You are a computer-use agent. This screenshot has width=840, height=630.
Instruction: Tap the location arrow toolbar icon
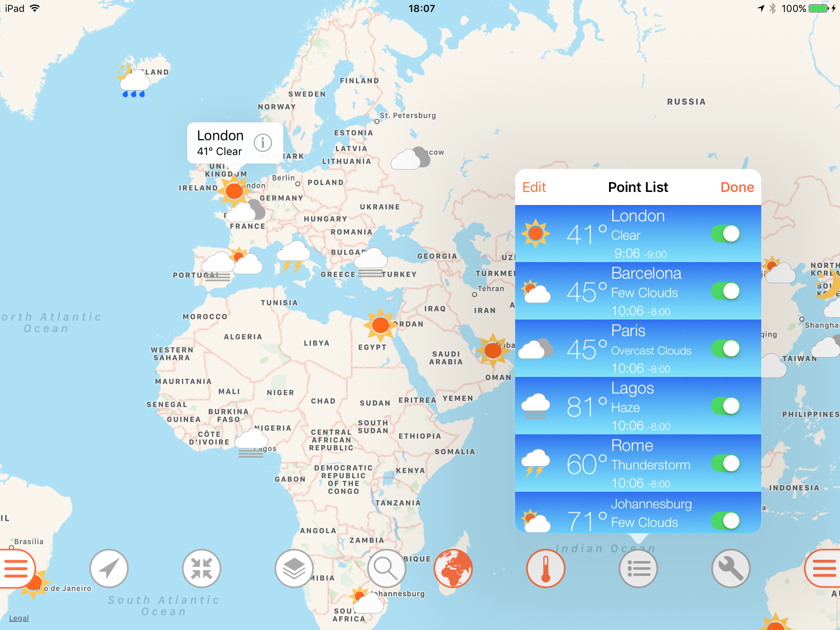click(x=109, y=568)
